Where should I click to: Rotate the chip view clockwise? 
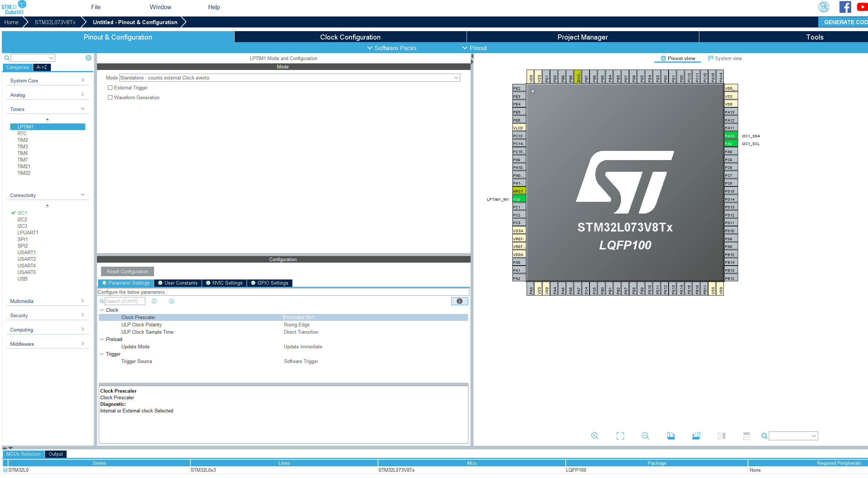671,436
